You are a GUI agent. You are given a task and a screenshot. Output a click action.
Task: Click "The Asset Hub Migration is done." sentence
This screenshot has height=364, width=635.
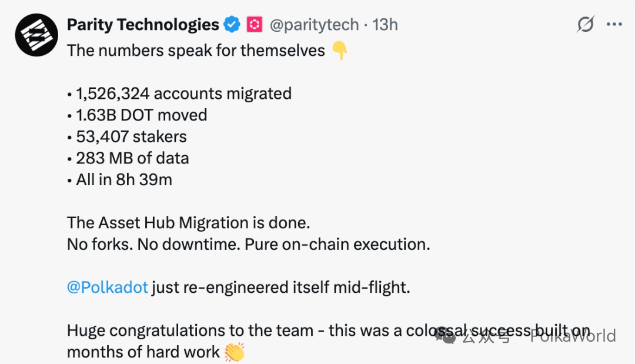188,223
